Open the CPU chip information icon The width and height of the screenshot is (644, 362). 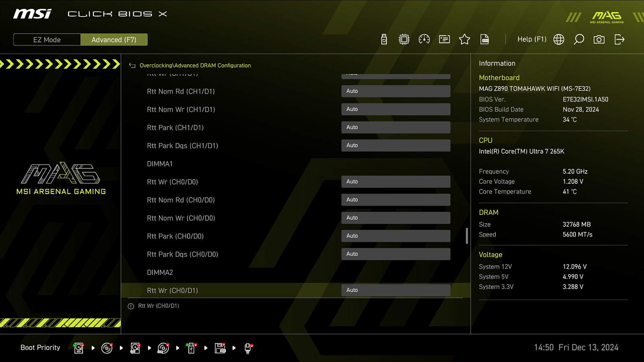pos(404,39)
